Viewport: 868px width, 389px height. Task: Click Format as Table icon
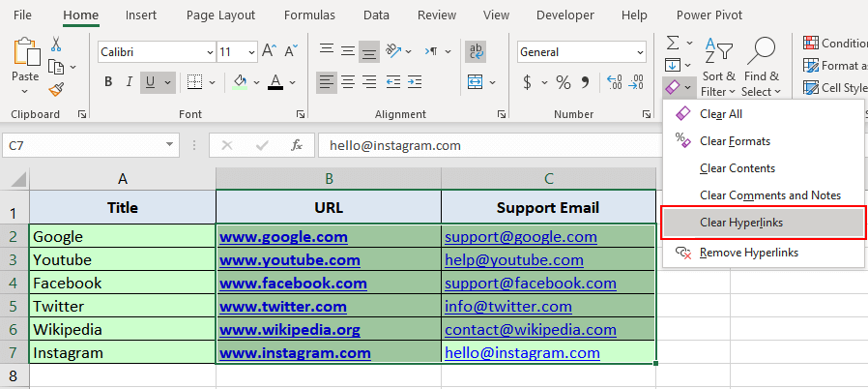(811, 65)
